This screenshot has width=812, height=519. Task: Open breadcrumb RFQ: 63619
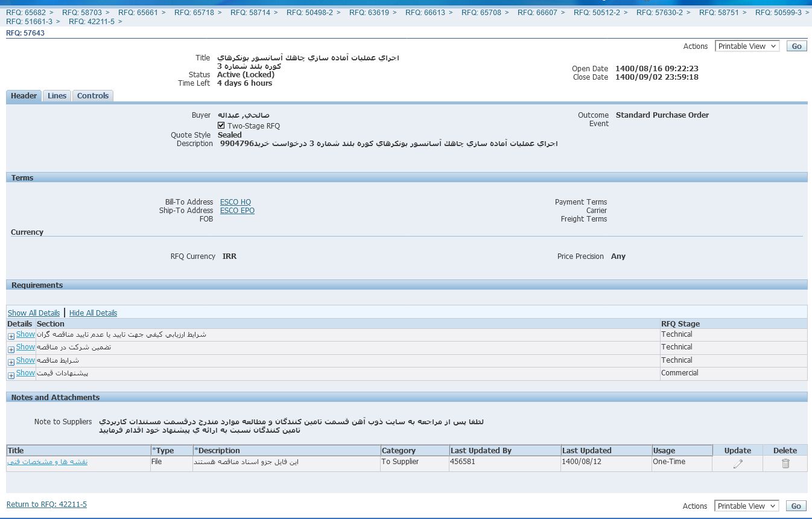pos(369,13)
